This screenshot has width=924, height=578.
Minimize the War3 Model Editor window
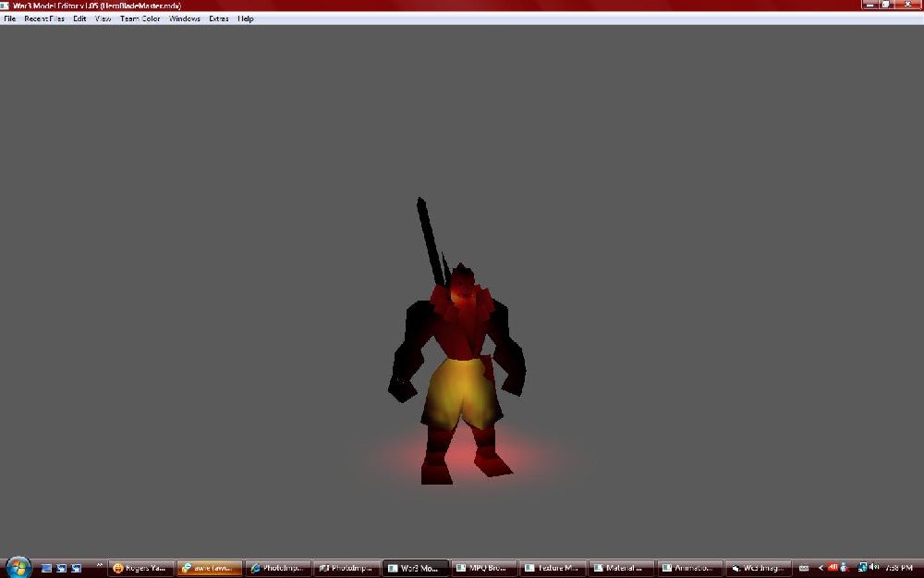pos(870,5)
